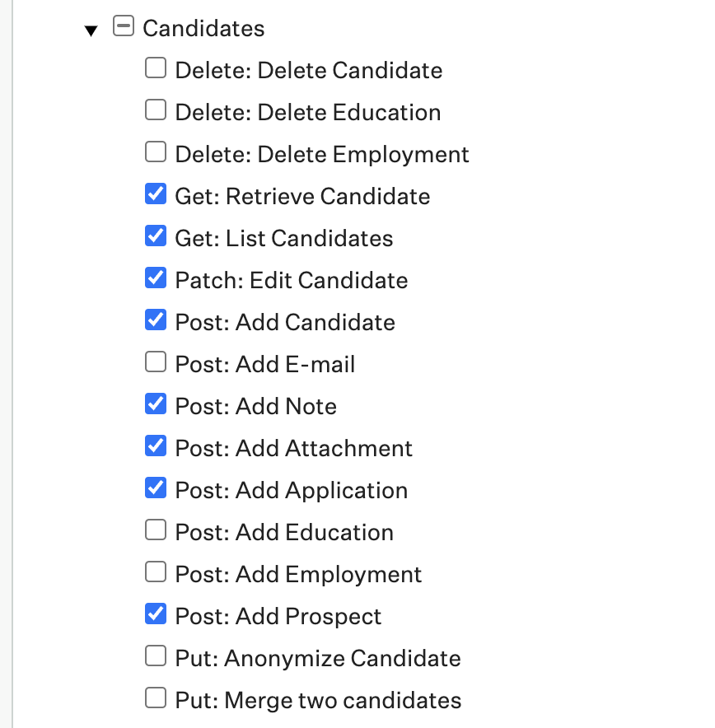Screen dimensions: 715x728
Task: Check the Post: Add Employment box
Action: (155, 572)
